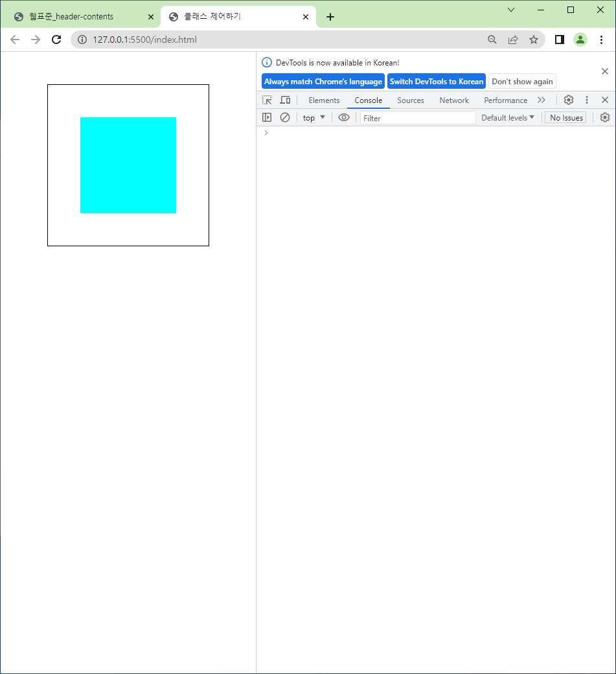616x674 pixels.
Task: Open the Console panel tab
Action: click(368, 100)
